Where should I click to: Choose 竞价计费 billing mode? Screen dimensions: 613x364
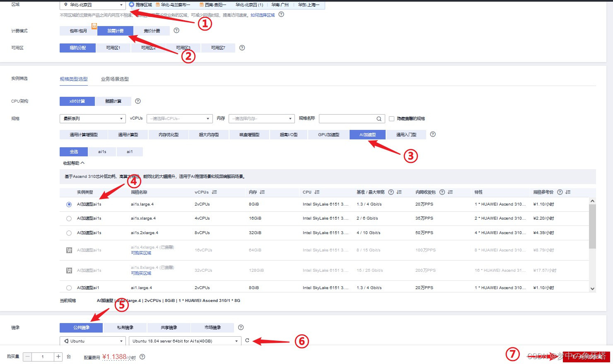coord(152,31)
